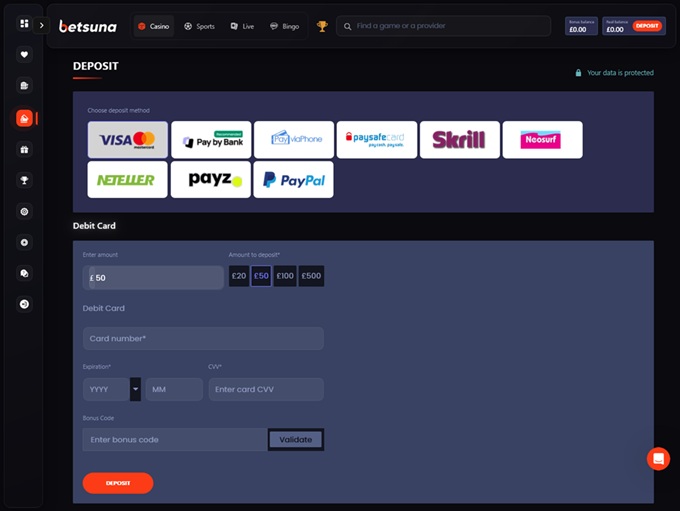Choose Visa Mastercard deposit method

click(x=128, y=140)
